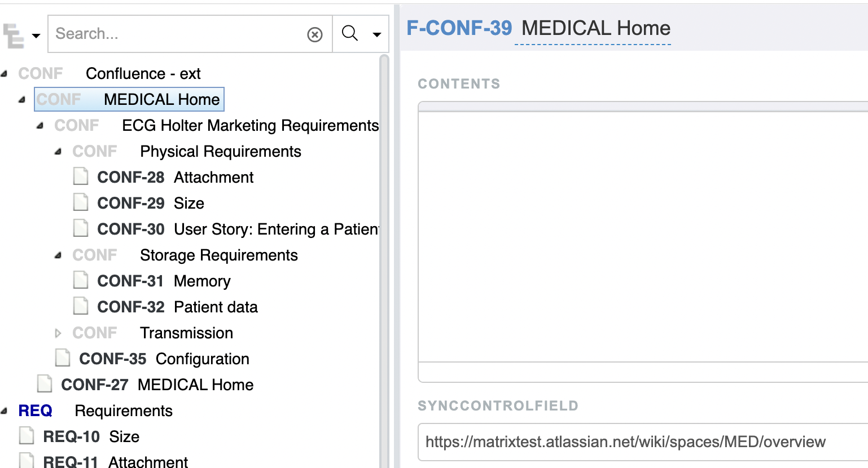Clear the search box with X icon
Image resolution: width=868 pixels, height=468 pixels.
pos(315,34)
